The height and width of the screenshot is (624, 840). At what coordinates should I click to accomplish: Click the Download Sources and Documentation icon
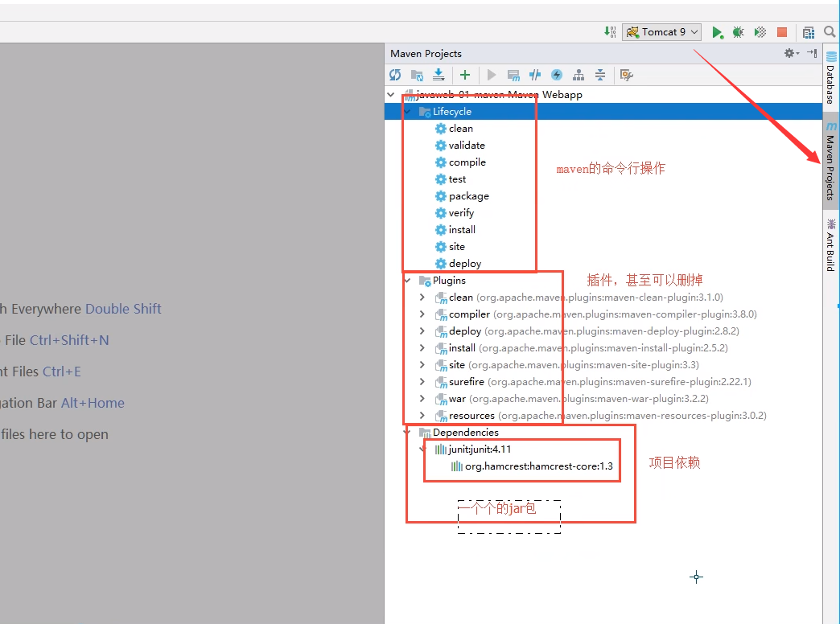(439, 75)
